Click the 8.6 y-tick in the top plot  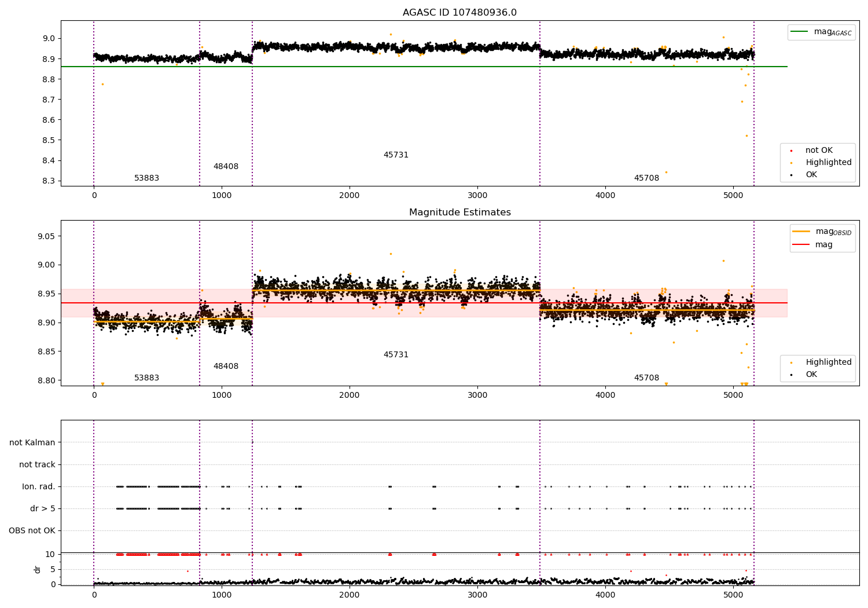[x=49, y=120]
